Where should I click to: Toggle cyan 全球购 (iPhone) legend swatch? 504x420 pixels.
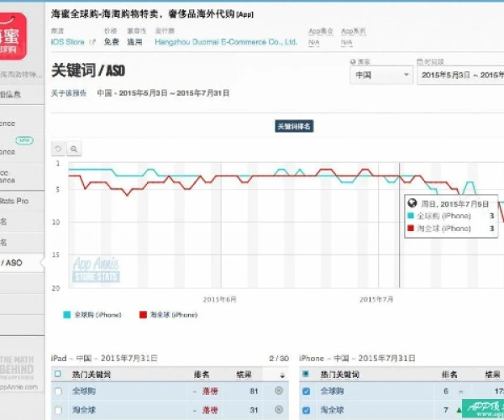(67, 315)
